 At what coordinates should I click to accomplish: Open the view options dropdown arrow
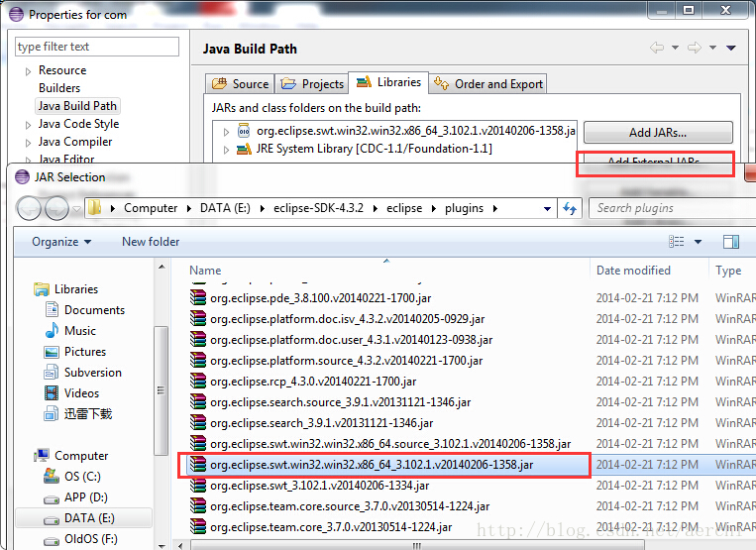(x=698, y=242)
